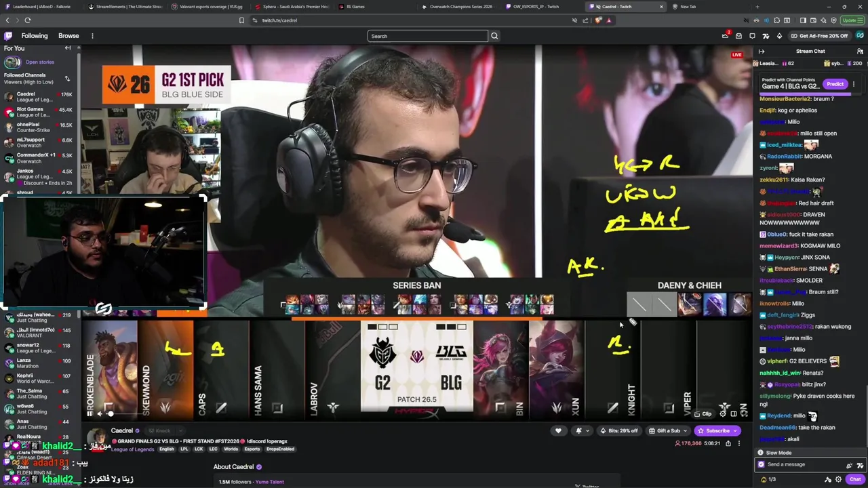Switch to the RL Games browser tab
868x488 pixels.
[356, 7]
